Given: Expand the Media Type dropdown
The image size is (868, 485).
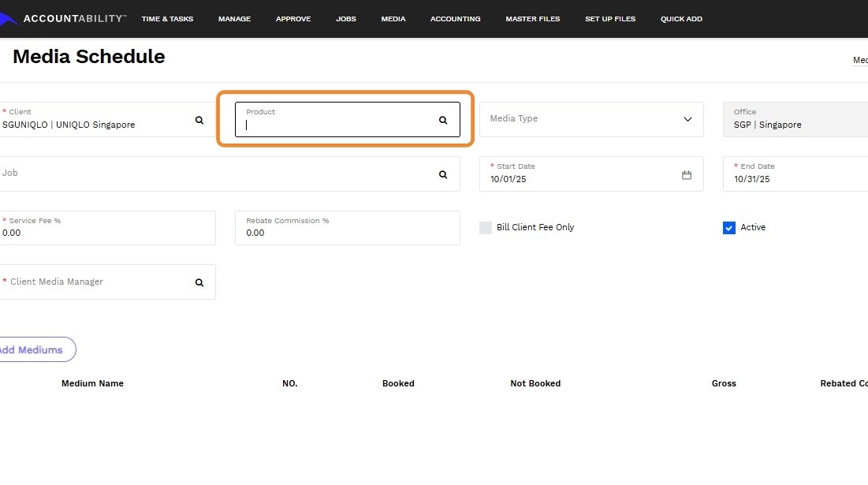Looking at the screenshot, I should tap(687, 119).
